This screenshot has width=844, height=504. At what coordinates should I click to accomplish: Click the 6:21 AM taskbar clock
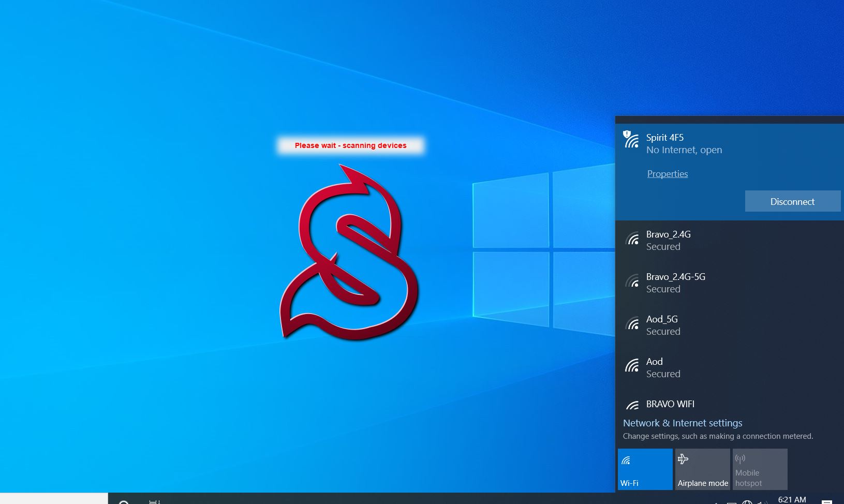point(792,499)
